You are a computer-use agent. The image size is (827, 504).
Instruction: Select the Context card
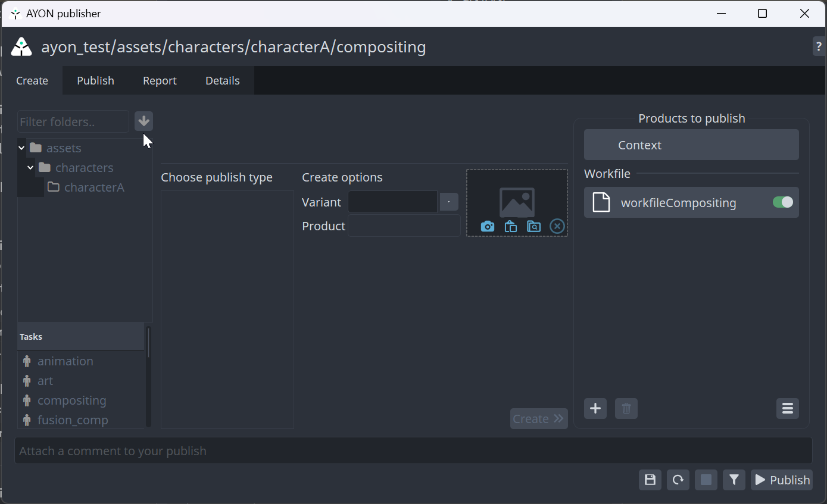691,145
